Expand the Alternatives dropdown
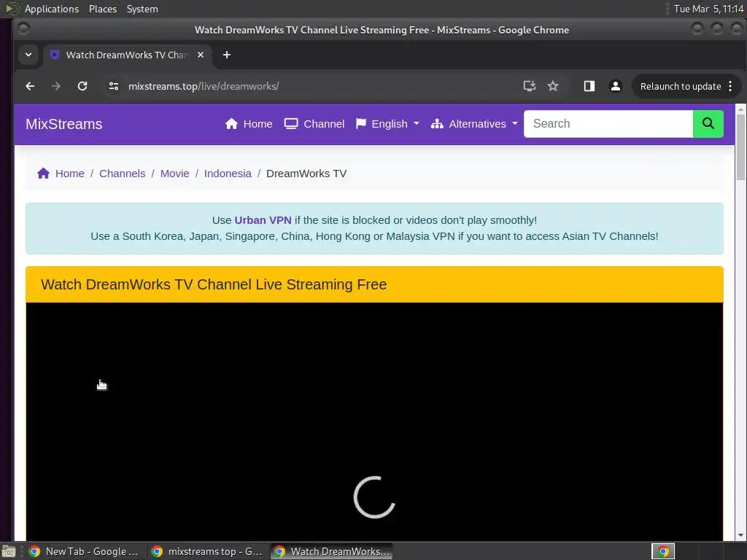This screenshot has width=747, height=560. [474, 124]
